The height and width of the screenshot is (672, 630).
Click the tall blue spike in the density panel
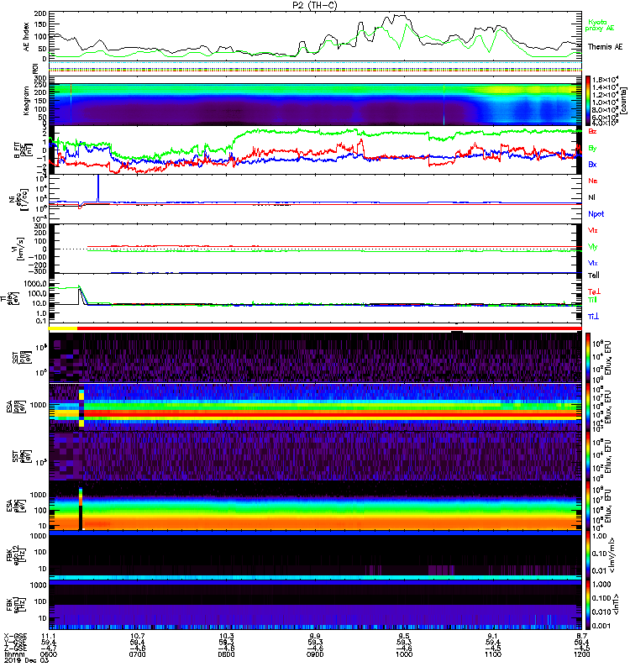[x=98, y=187]
